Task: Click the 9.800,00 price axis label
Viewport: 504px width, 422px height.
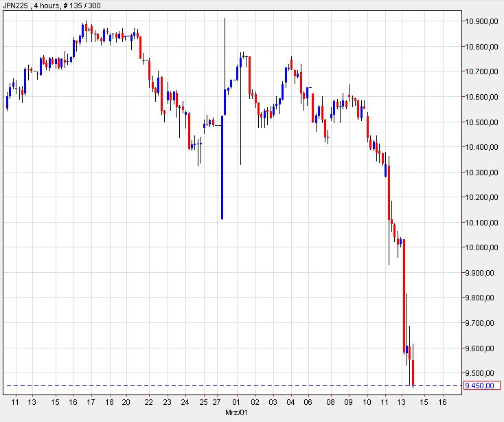Action: pyautogui.click(x=479, y=298)
